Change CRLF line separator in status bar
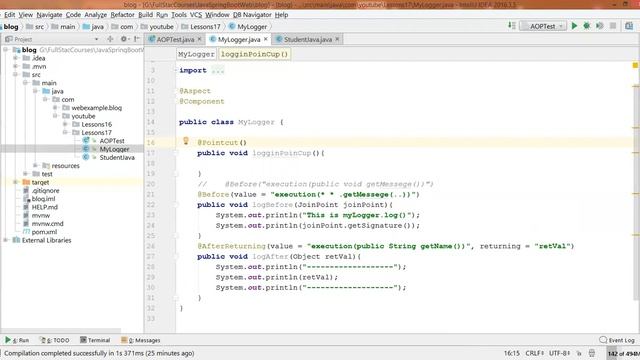Viewport: 640px width, 360px height. click(534, 353)
